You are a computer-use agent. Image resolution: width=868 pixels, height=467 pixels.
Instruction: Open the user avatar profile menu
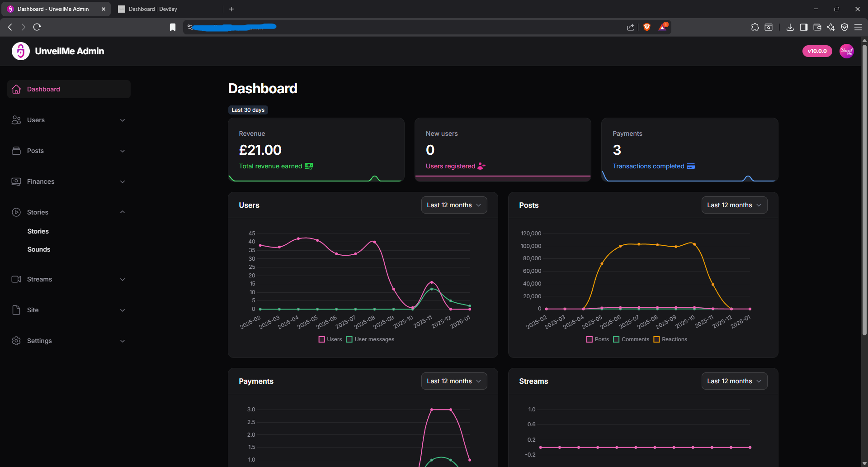(x=846, y=51)
